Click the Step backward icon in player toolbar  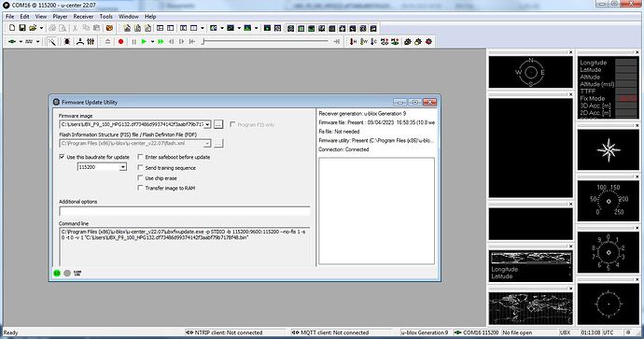(x=172, y=41)
